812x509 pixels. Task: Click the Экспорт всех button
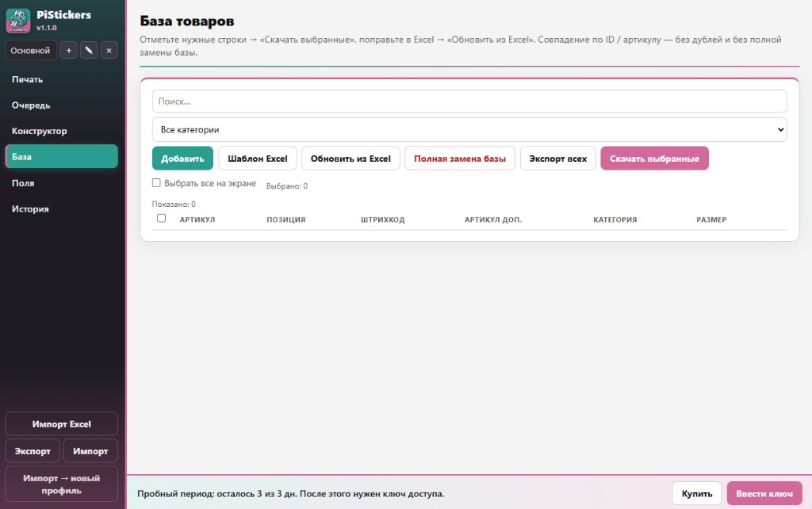(557, 159)
